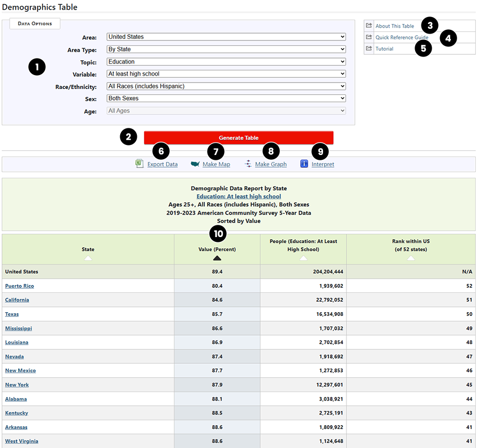
Task: Toggle sort order on Value (Percent) column
Action: 217,258
